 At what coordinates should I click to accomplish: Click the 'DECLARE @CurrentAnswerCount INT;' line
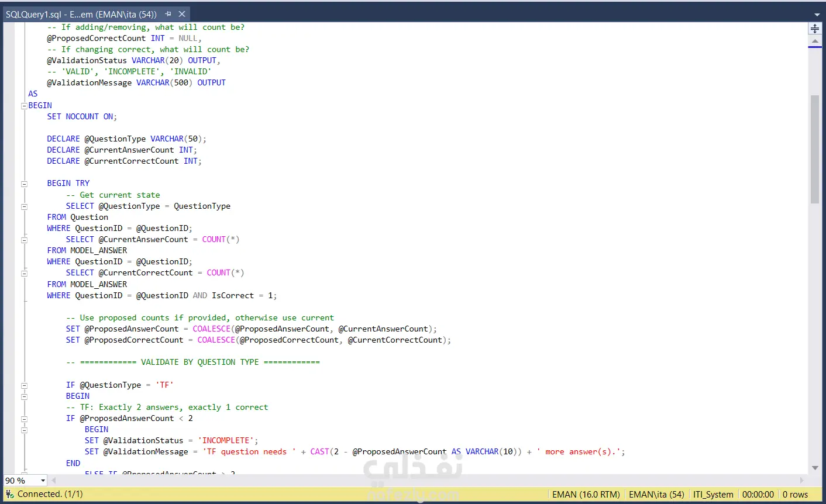pos(122,150)
